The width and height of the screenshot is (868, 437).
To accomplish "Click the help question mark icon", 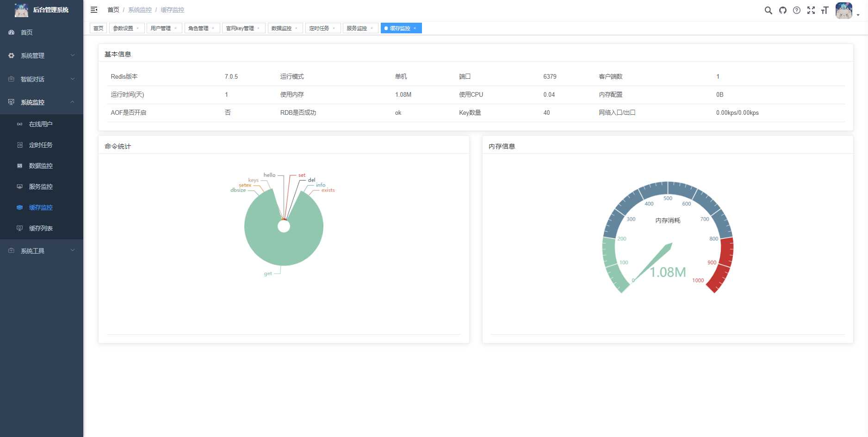I will point(797,10).
